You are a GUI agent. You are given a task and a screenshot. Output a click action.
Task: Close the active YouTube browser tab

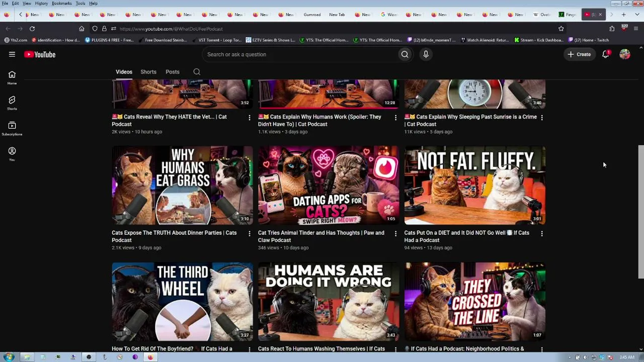600,15
